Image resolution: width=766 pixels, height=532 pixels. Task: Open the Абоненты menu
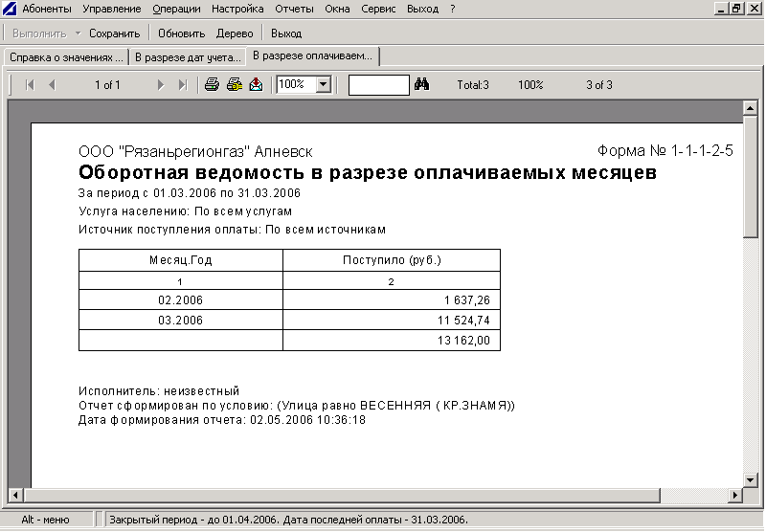coord(48,9)
